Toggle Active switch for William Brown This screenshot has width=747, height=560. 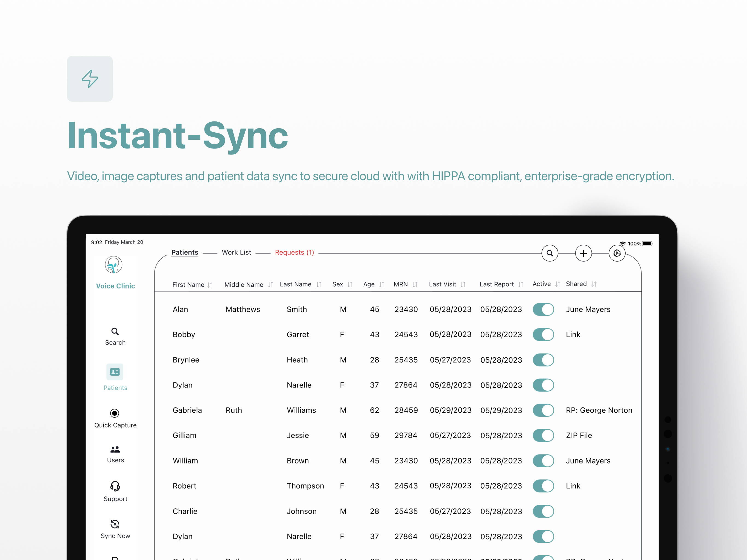tap(543, 461)
